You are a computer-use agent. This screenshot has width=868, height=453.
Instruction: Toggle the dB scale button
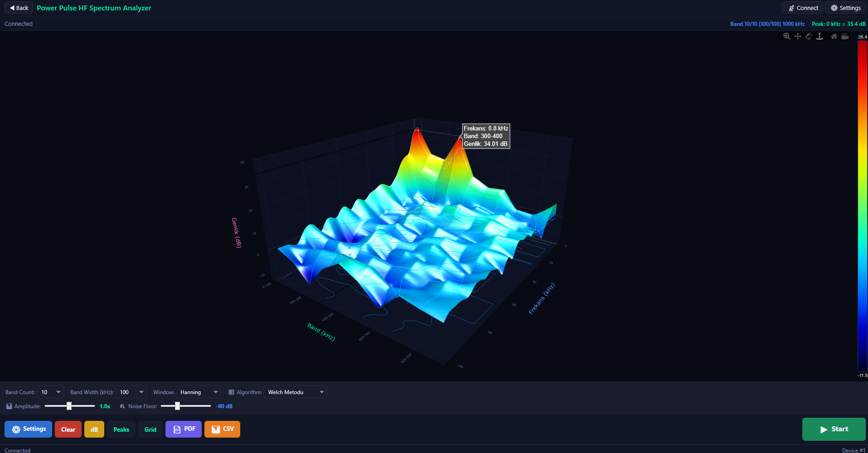[x=94, y=429]
